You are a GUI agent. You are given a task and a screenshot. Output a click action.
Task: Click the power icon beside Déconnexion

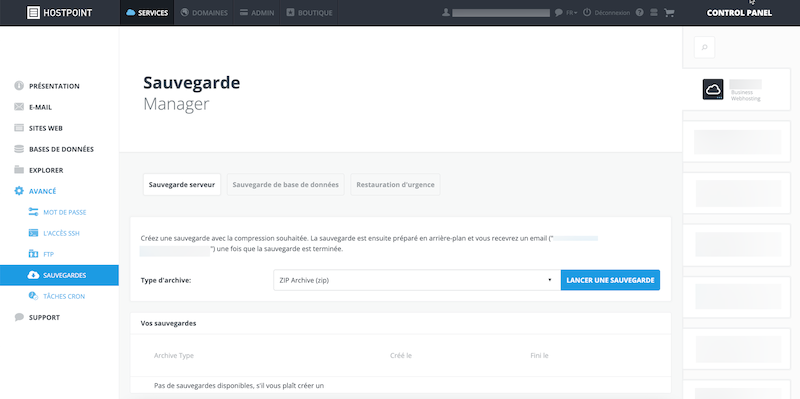(x=587, y=12)
